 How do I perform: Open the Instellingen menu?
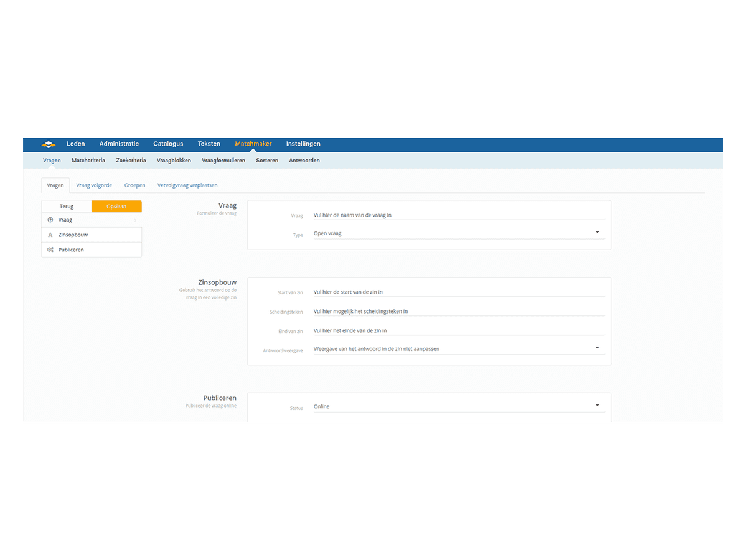(303, 144)
